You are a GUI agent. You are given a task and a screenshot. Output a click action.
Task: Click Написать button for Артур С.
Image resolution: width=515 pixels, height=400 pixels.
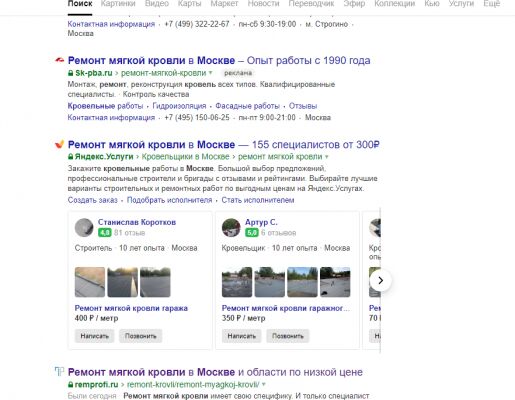pyautogui.click(x=242, y=336)
